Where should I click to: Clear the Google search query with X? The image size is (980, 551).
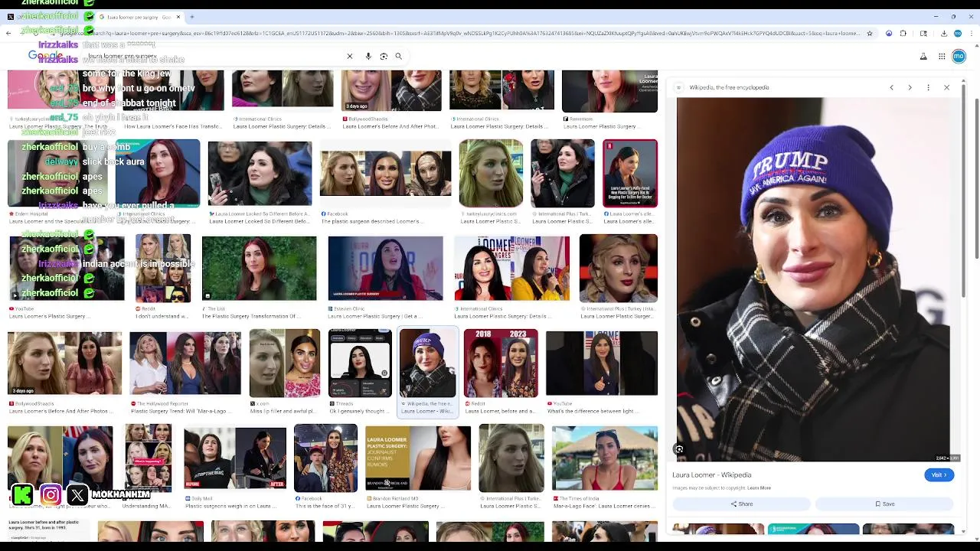[350, 56]
